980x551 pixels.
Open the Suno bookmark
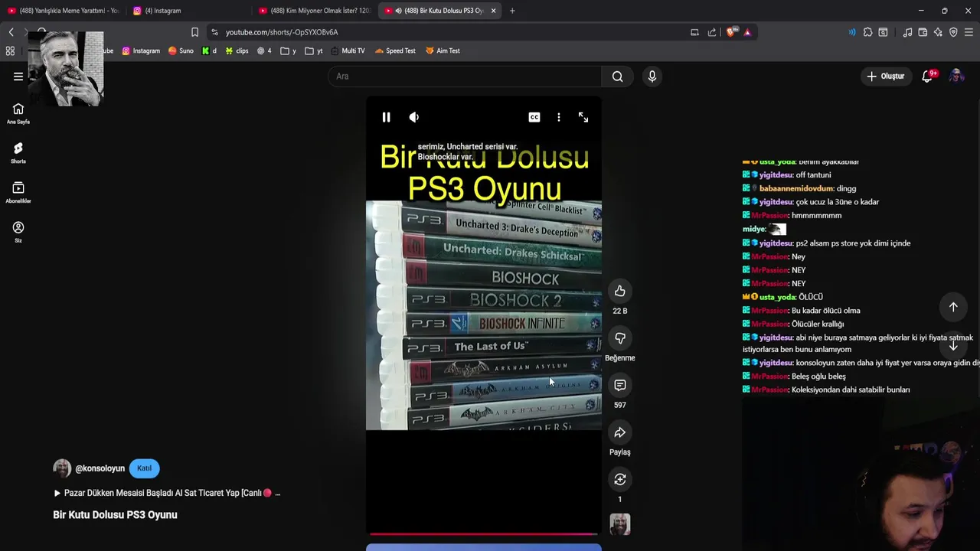click(181, 51)
